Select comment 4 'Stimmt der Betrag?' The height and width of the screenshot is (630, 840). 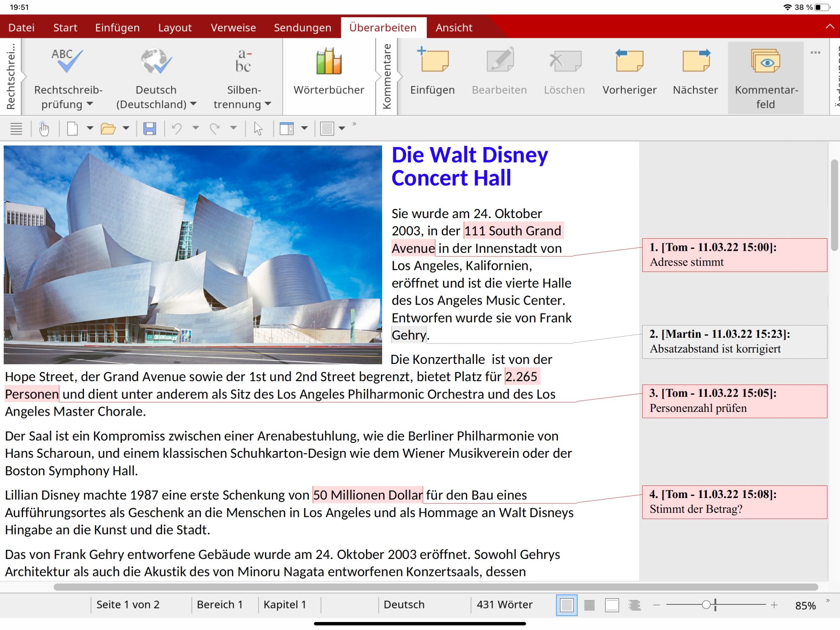735,502
